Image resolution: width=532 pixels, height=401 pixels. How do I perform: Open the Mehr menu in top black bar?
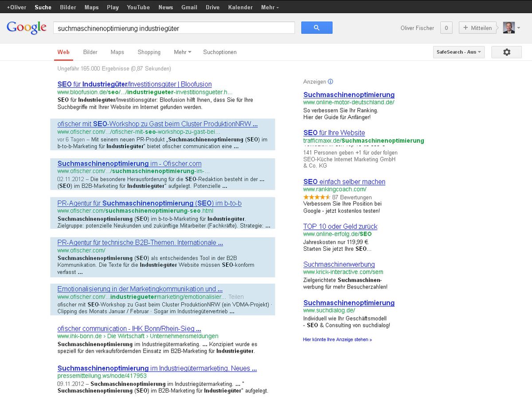click(x=270, y=7)
